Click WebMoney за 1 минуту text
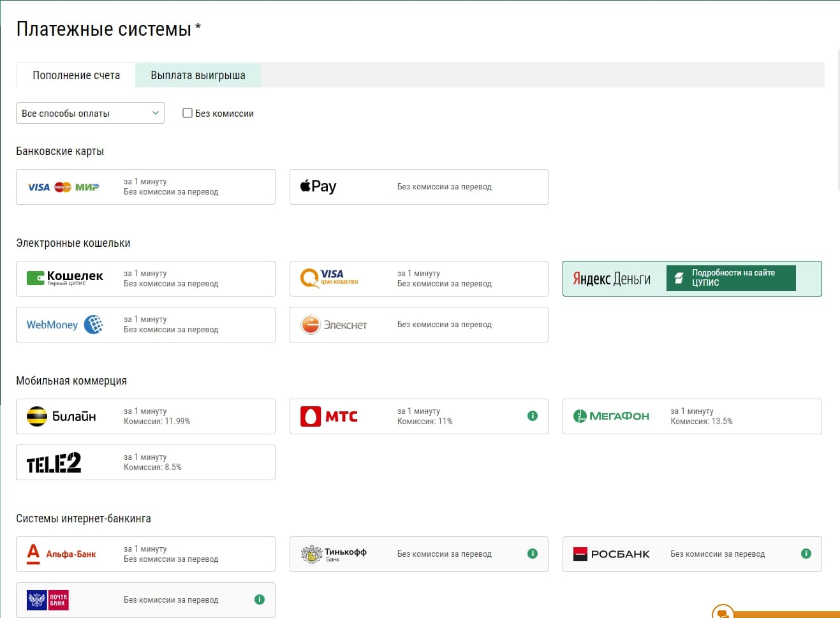The width and height of the screenshot is (840, 618). (x=145, y=320)
